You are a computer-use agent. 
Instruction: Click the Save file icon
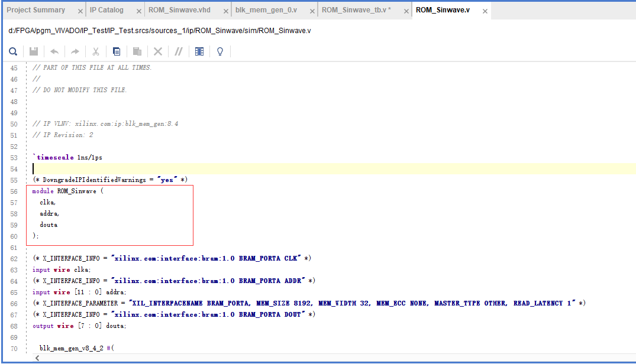pyautogui.click(x=34, y=51)
